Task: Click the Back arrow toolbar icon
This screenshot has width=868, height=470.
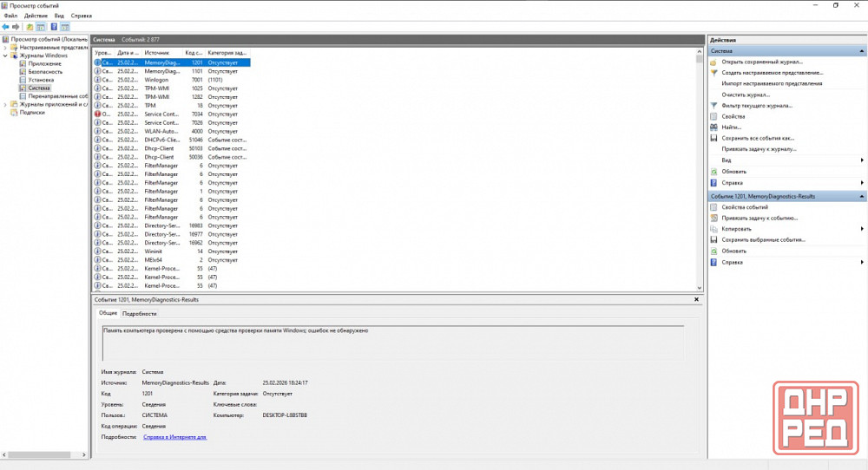Action: 5,27
